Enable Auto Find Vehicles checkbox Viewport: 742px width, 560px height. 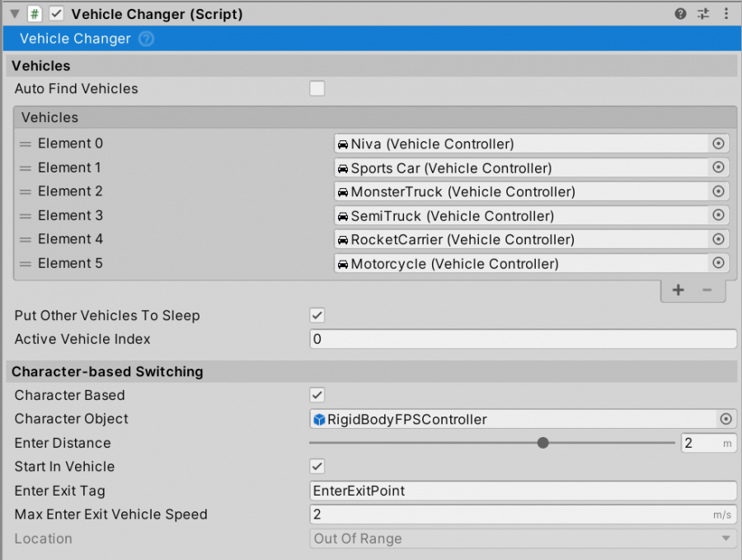(x=317, y=88)
